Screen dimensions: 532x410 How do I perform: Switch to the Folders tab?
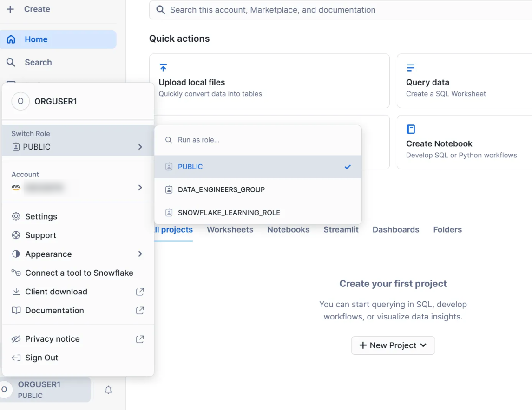pos(447,229)
